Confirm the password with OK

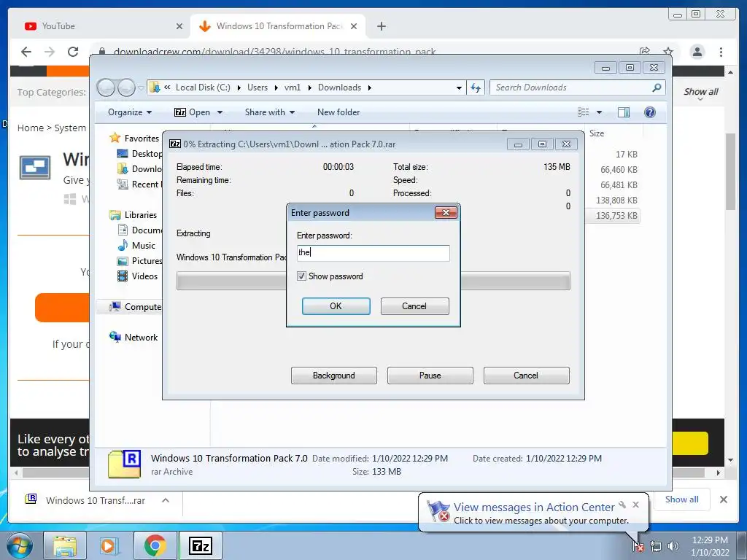point(336,306)
